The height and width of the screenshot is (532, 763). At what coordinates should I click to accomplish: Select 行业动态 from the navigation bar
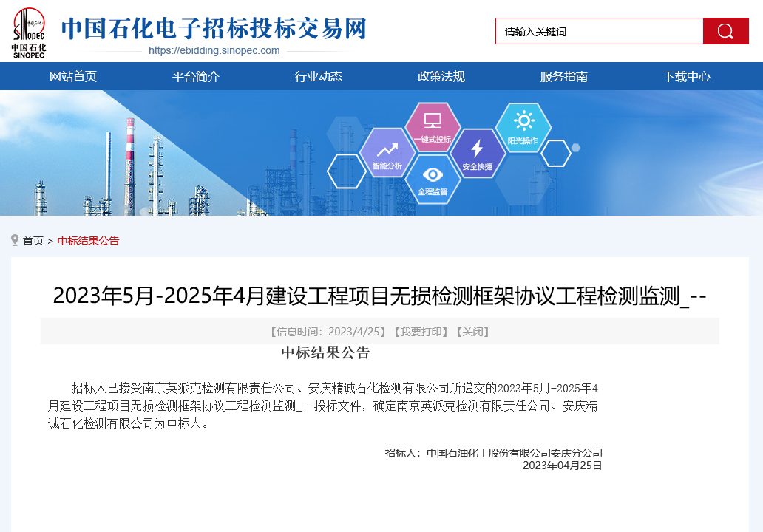319,76
